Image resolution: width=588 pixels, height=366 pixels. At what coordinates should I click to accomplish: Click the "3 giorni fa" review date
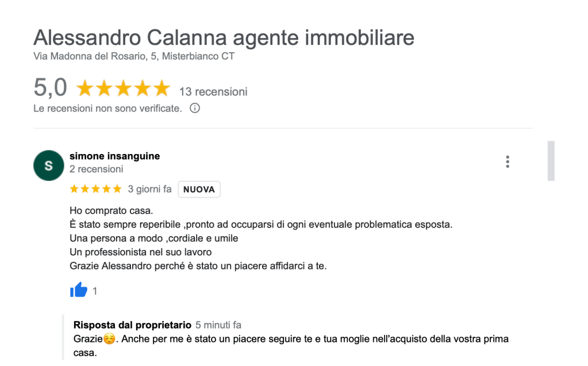[149, 189]
